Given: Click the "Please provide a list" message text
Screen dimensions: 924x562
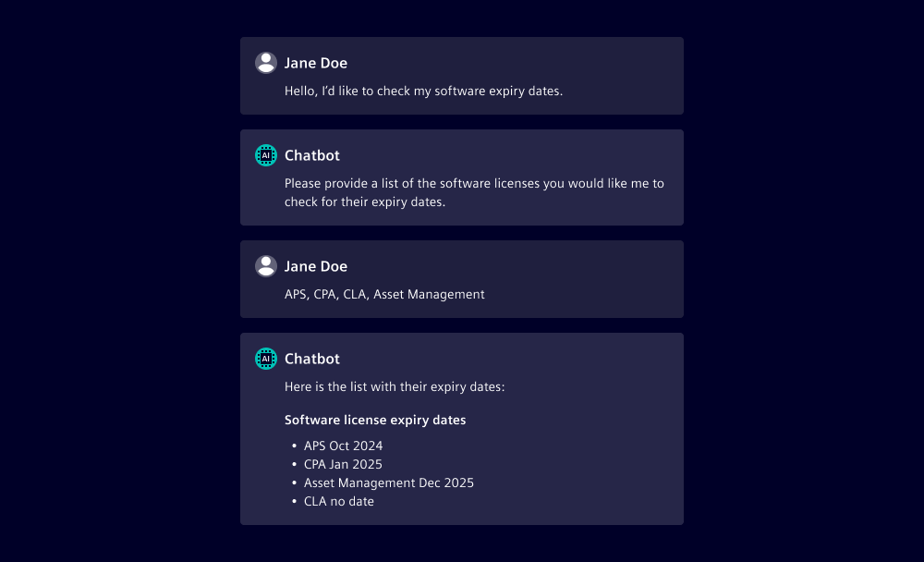Looking at the screenshot, I should click(474, 183).
